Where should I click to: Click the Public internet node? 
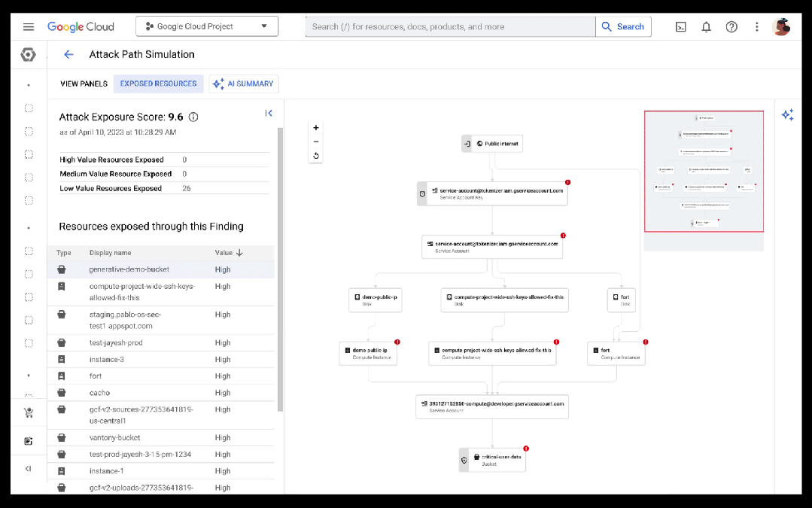click(492, 144)
